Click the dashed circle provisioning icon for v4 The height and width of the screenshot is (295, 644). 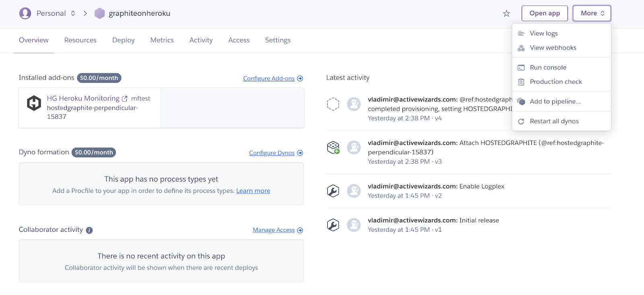click(x=333, y=104)
